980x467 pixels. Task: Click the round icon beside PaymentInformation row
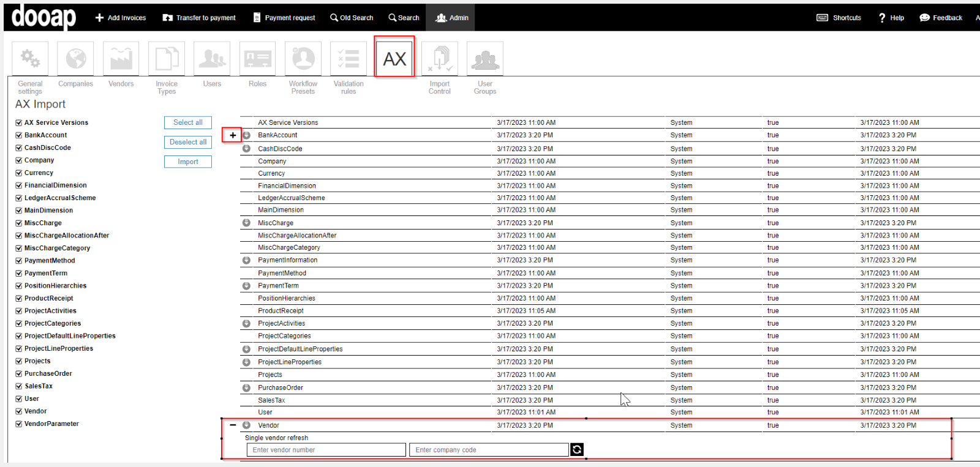coord(246,260)
